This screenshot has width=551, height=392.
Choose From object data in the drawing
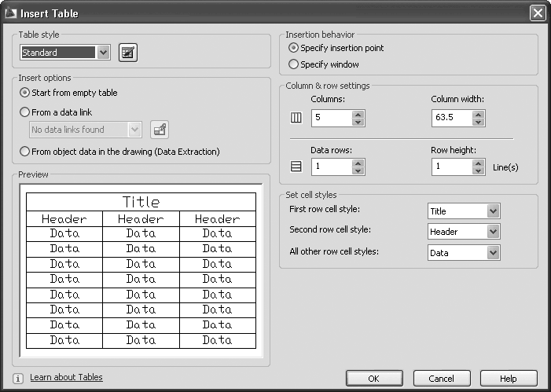tap(25, 152)
